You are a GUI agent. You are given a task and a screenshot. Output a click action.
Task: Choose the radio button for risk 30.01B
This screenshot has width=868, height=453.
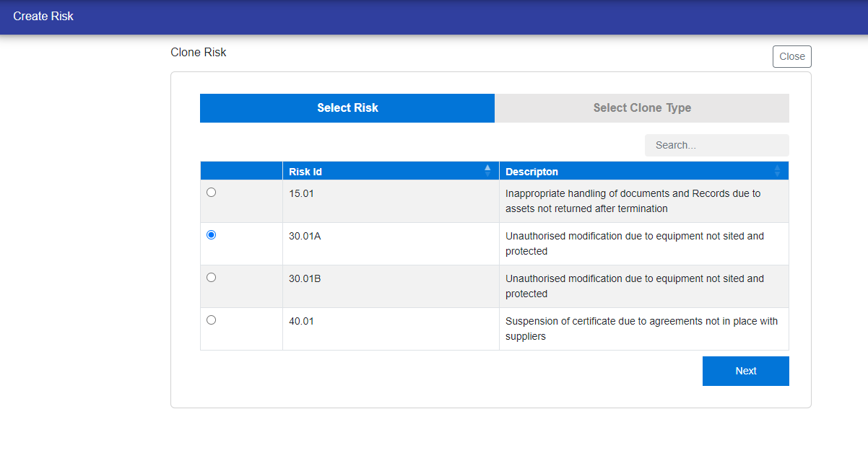coord(211,277)
